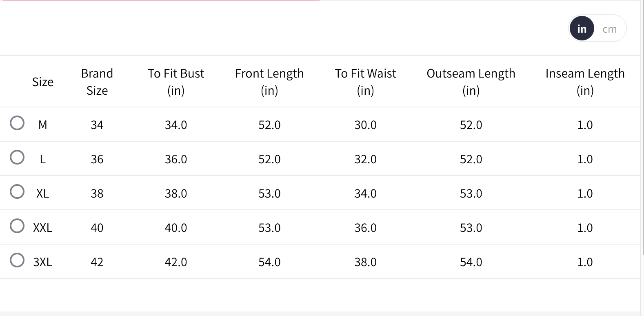Screen dimensions: 644x316
Task: Select the M size radio button
Action: [x=17, y=123]
